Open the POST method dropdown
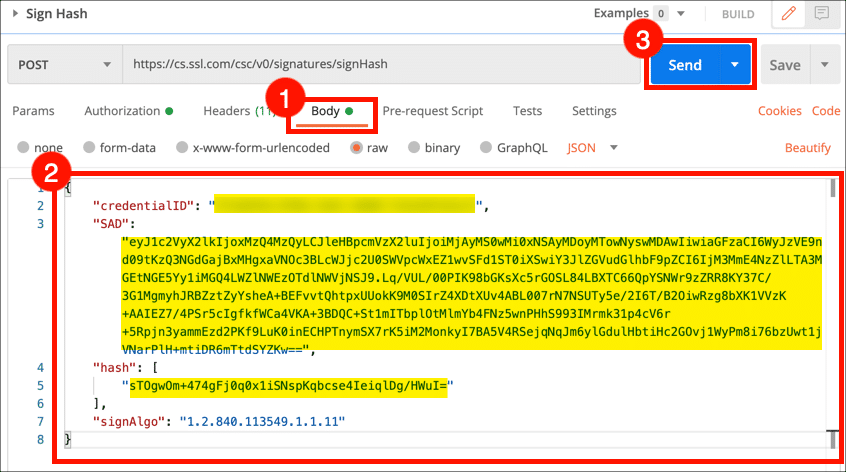The width and height of the screenshot is (846, 472). [x=65, y=65]
